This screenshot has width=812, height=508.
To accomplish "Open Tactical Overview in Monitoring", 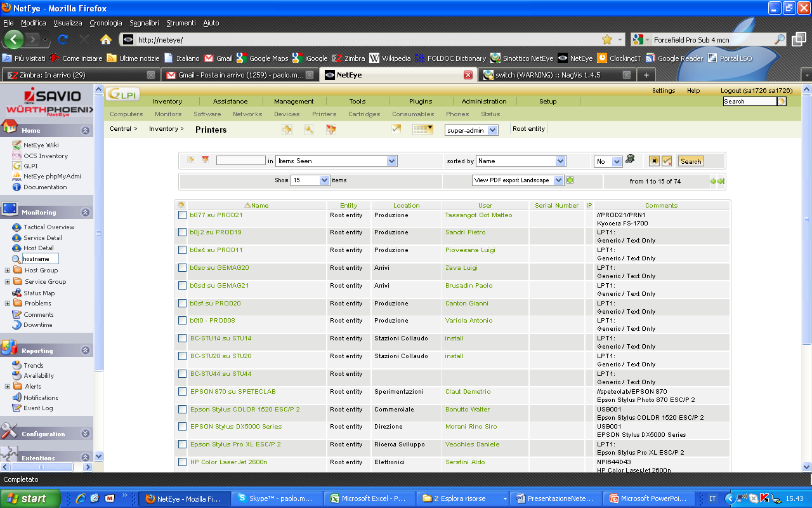I will pos(49,227).
